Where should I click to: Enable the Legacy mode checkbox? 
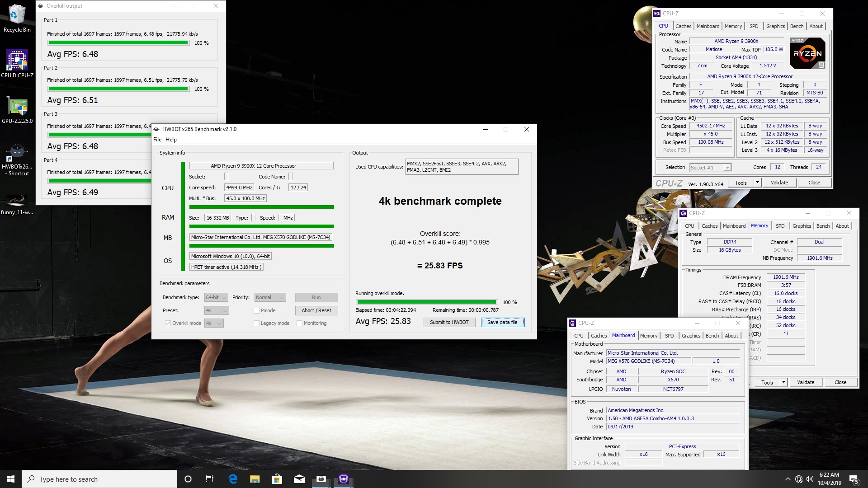[256, 323]
